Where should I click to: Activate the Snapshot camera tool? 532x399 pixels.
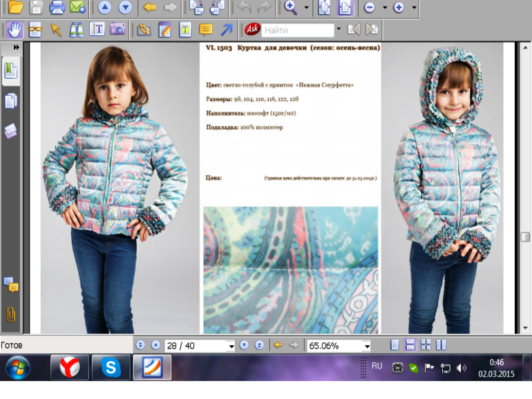[118, 30]
